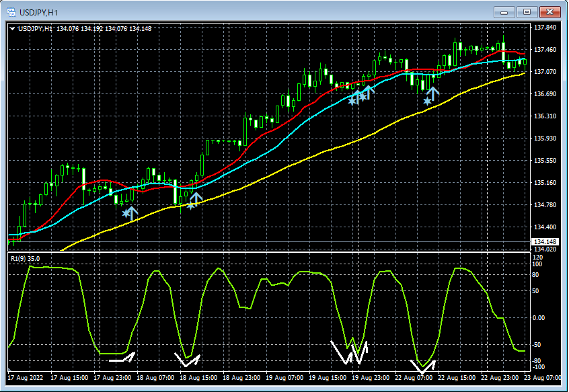569x392 pixels.
Task: Click the 18 Aug 07:00 time label
Action: (x=155, y=378)
